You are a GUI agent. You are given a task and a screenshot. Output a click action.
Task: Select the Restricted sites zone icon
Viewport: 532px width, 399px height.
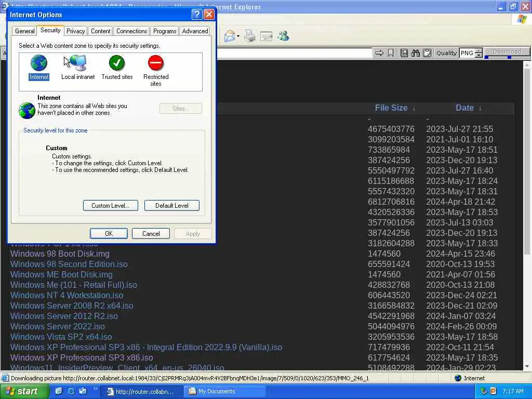tap(156, 63)
